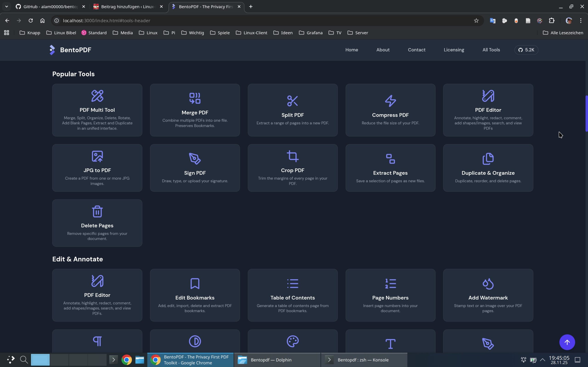The image size is (588, 367).
Task: Switch to the Beitrag hinzufügen tab
Action: tap(127, 7)
